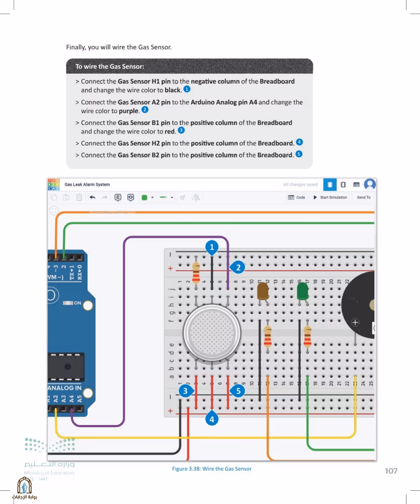This screenshot has width=420, height=504.
Task: Switch to Component list view
Action: [356, 184]
